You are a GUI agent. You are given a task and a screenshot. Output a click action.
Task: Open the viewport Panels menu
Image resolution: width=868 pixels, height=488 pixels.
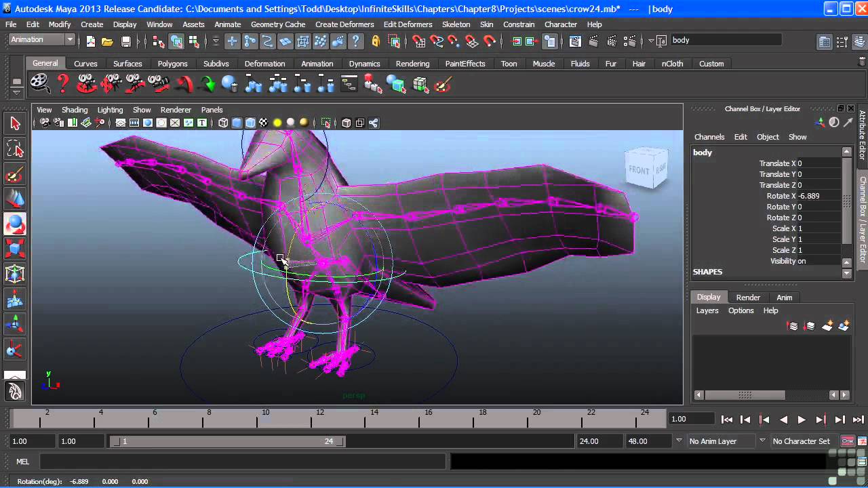point(212,110)
